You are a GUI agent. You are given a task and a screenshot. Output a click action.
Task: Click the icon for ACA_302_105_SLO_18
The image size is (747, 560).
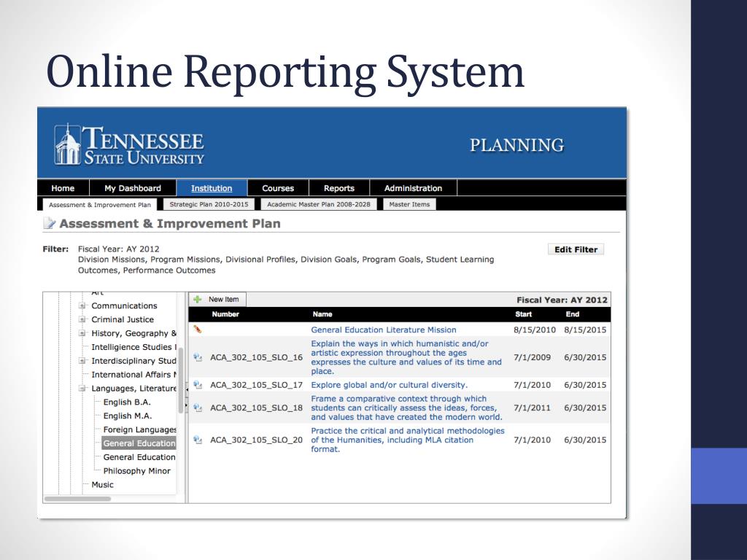[x=198, y=408]
